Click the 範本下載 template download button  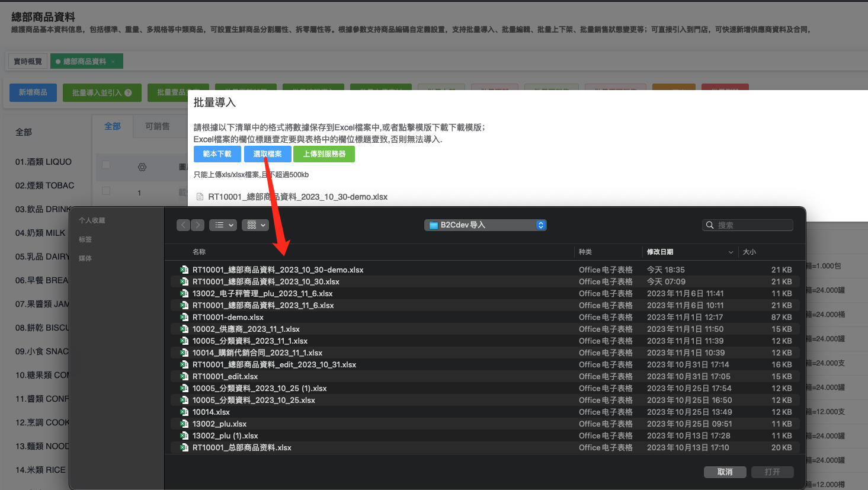click(217, 154)
